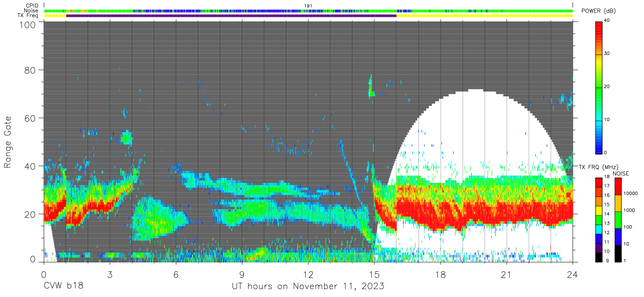The height and width of the screenshot is (297, 644).
Task: Click the 40 range gate tick label
Action: point(29,166)
